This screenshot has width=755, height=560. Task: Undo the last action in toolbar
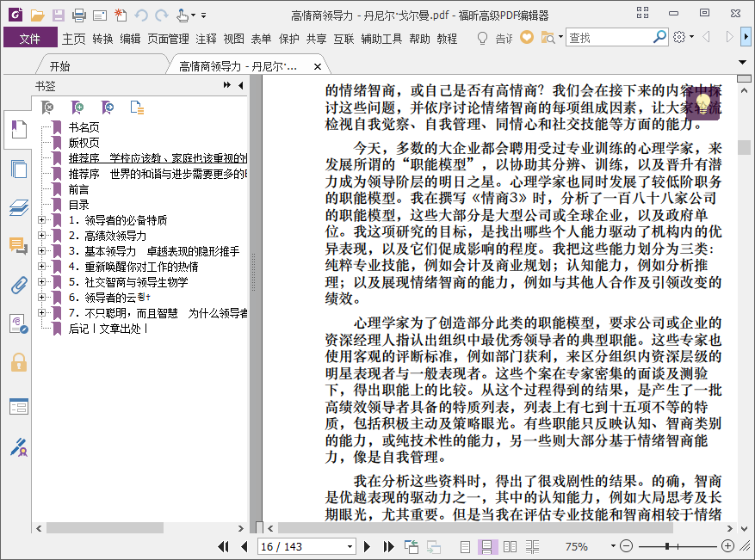pyautogui.click(x=141, y=15)
